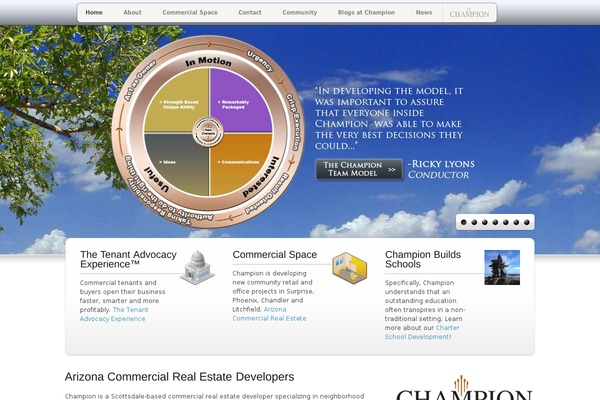The image size is (600, 400).
Task: Follow the Arizona Commercial Real Estate link
Action: click(x=269, y=314)
